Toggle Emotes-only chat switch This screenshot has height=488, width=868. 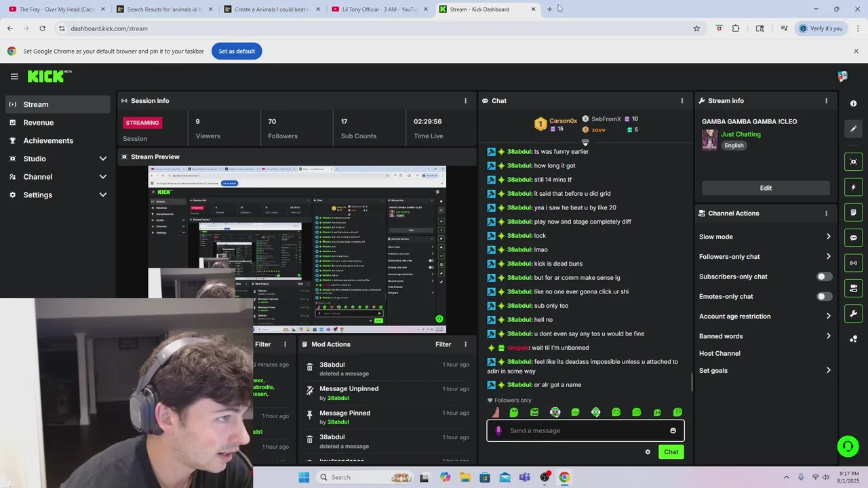click(824, 297)
